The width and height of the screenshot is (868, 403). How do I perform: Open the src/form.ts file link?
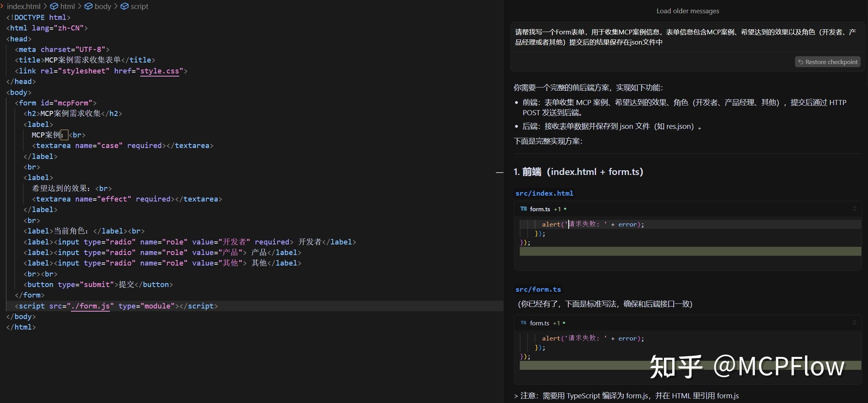point(537,289)
